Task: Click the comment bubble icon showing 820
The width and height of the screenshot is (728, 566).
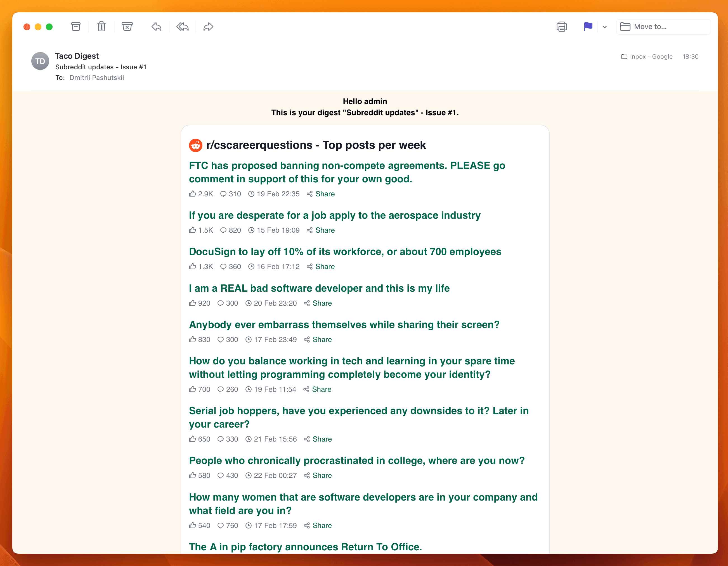Action: coord(223,230)
